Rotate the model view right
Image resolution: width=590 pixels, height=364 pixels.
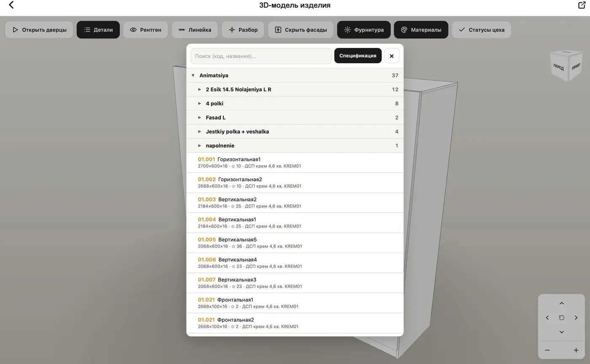point(576,318)
